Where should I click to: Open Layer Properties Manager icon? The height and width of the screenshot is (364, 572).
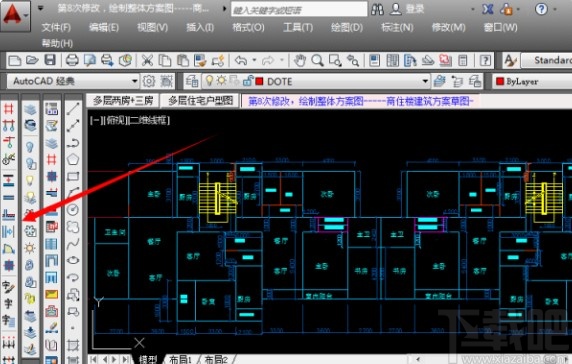[x=192, y=81]
